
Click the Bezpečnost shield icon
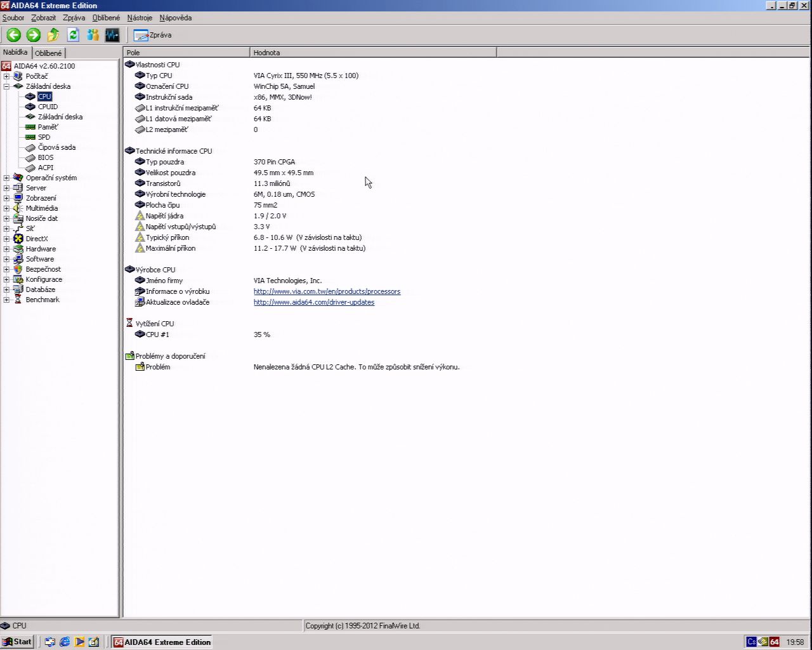[x=18, y=269]
